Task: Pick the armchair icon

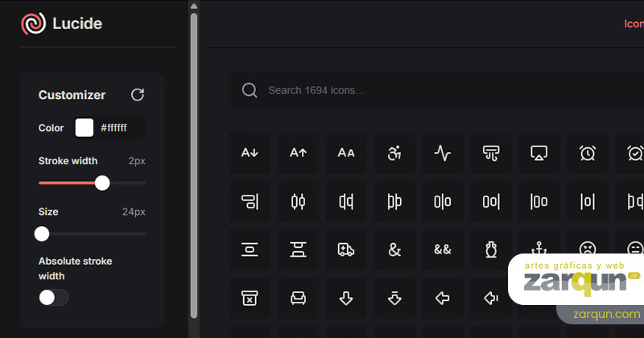Action: pos(298,298)
